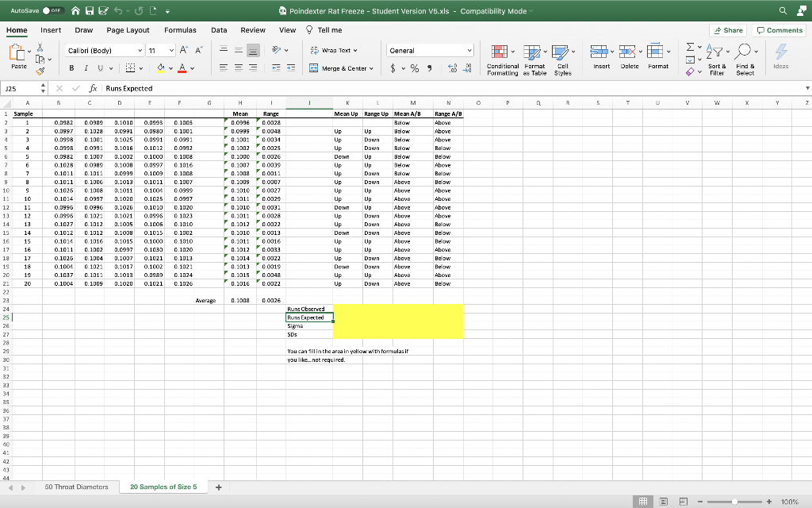Click the Delete cells icon
Image resolution: width=812 pixels, height=508 pixels.
tap(627, 52)
